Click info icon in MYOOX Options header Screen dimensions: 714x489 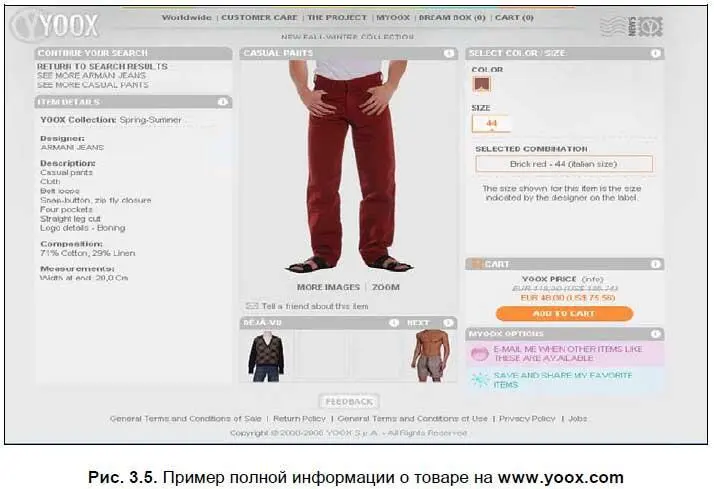(655, 334)
